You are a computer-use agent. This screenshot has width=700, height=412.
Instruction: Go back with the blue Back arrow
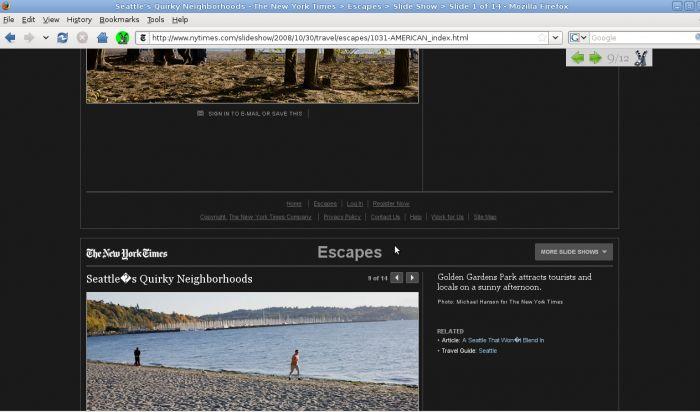10,37
